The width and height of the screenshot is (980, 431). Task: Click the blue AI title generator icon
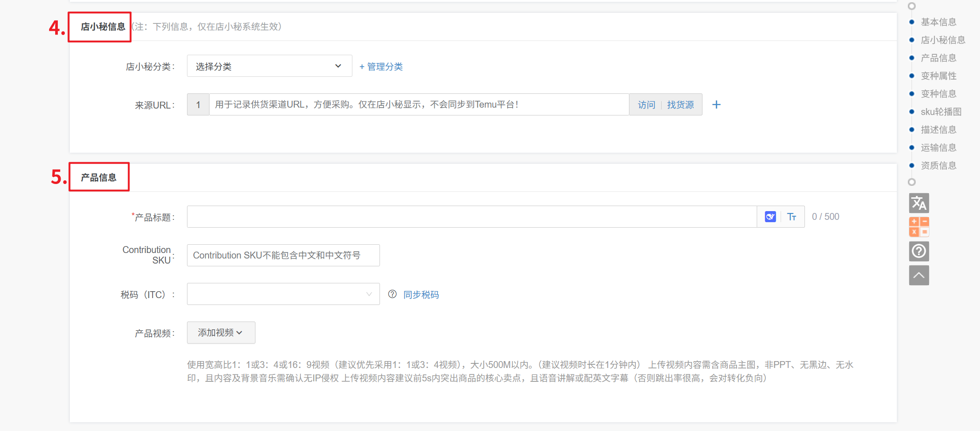[770, 217]
